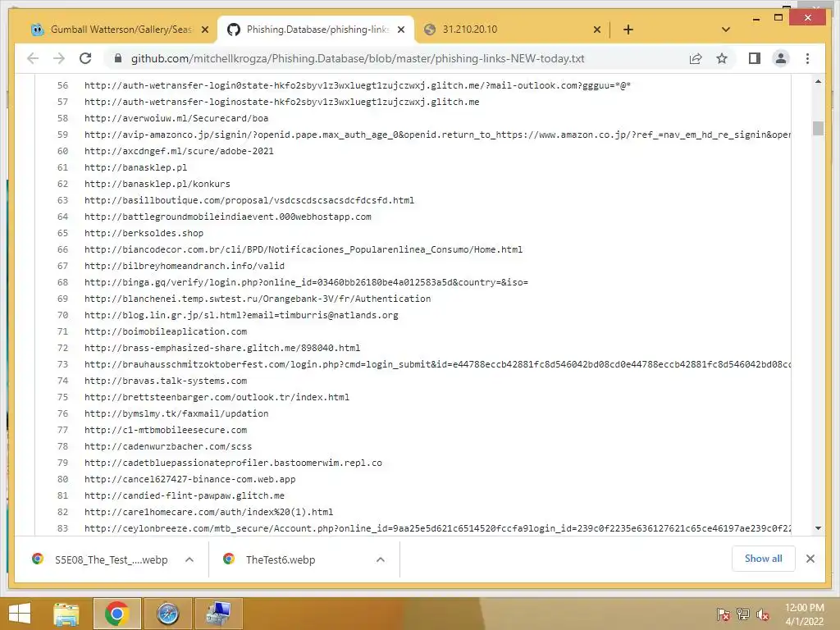Click the network status tray icon

coord(742,614)
